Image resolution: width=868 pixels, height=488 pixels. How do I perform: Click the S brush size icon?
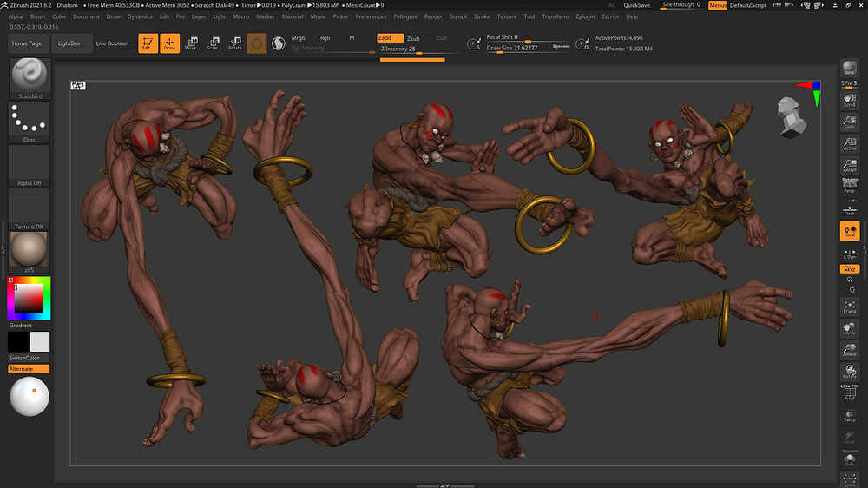[474, 43]
